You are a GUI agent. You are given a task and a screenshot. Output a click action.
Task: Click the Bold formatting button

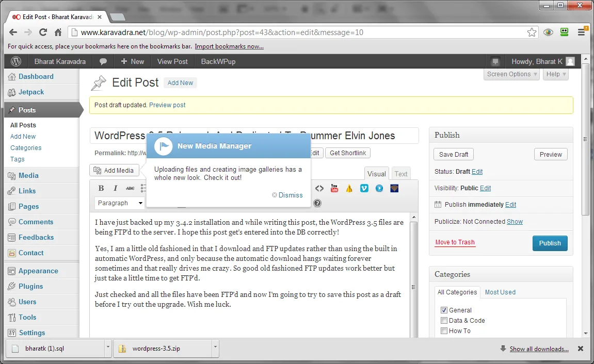click(x=101, y=188)
